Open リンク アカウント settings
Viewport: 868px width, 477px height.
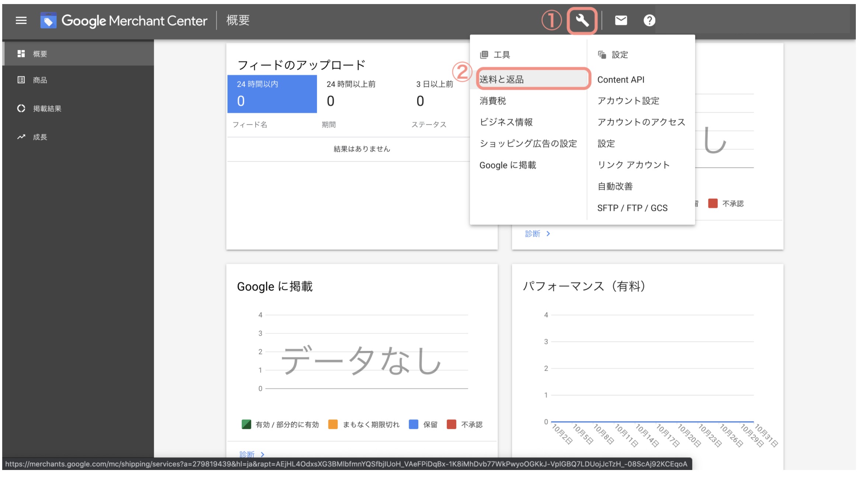tap(634, 165)
